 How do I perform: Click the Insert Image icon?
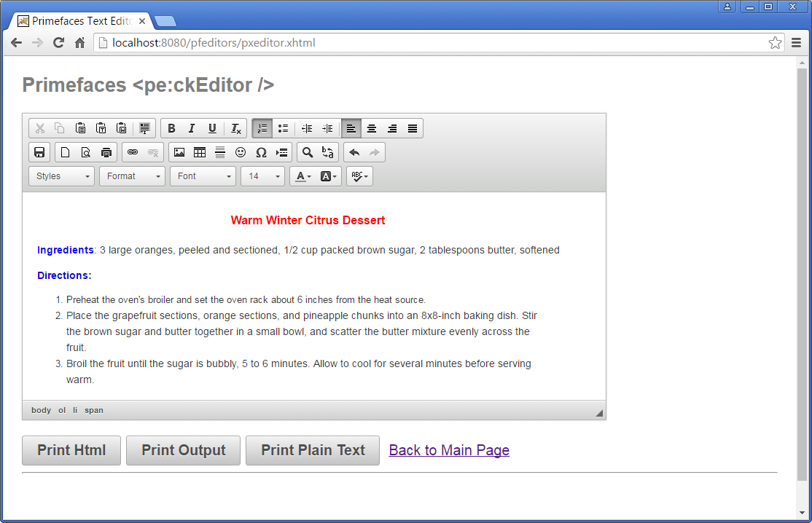click(x=179, y=152)
